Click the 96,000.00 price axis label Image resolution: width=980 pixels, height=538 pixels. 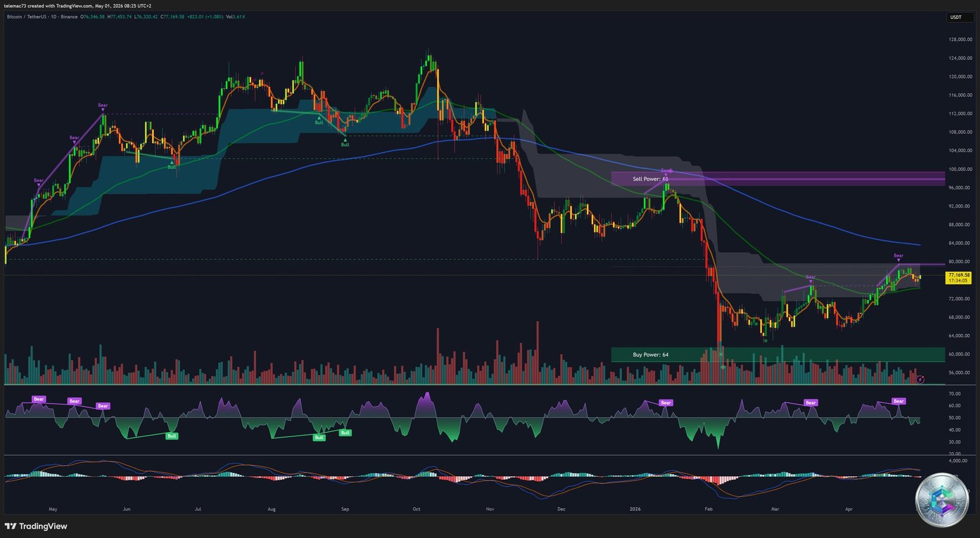click(960, 188)
